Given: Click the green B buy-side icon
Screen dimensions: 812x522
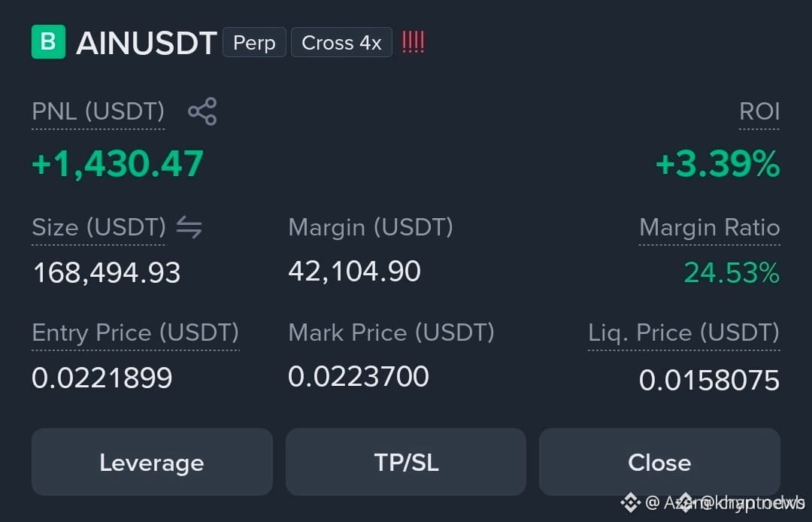Looking at the screenshot, I should [x=48, y=42].
